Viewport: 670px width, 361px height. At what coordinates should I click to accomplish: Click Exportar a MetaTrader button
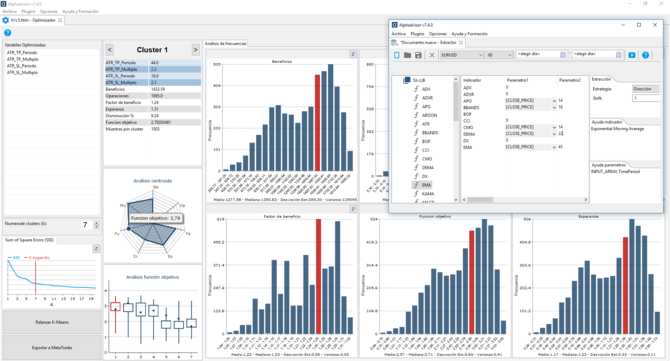click(x=52, y=348)
